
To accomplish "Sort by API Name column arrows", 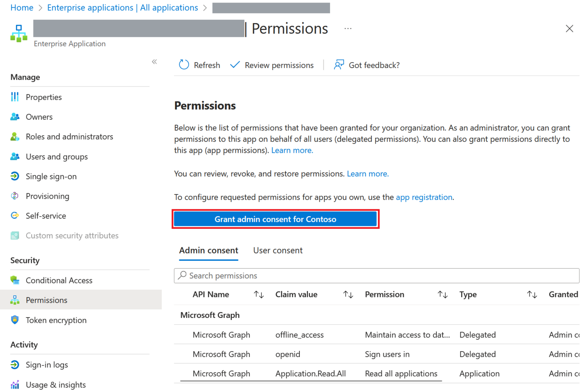I will (259, 295).
